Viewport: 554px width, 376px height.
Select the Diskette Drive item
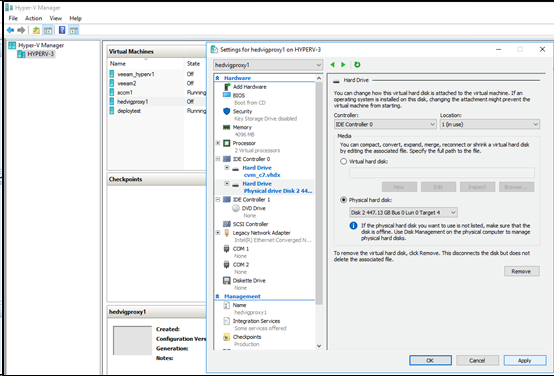(x=249, y=281)
